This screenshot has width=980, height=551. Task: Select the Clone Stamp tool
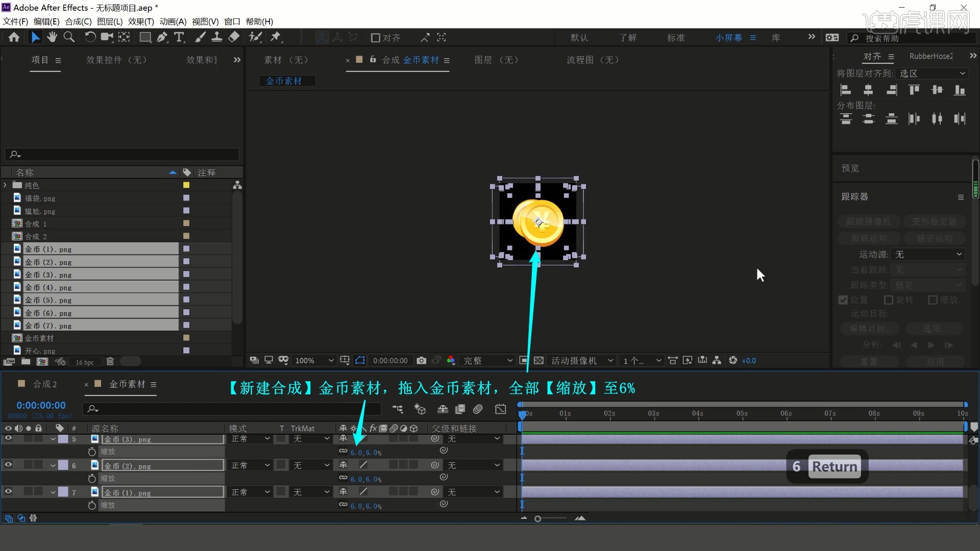click(x=217, y=37)
